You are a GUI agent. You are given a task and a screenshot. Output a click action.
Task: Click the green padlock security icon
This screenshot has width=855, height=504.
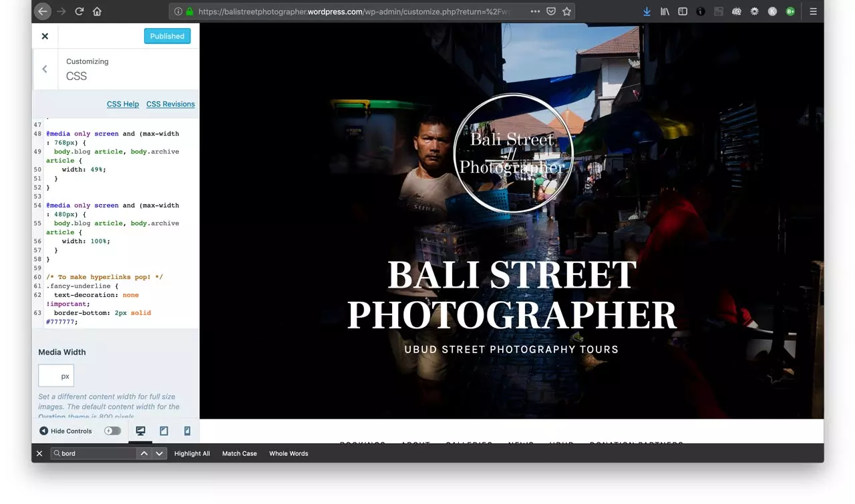pos(190,11)
